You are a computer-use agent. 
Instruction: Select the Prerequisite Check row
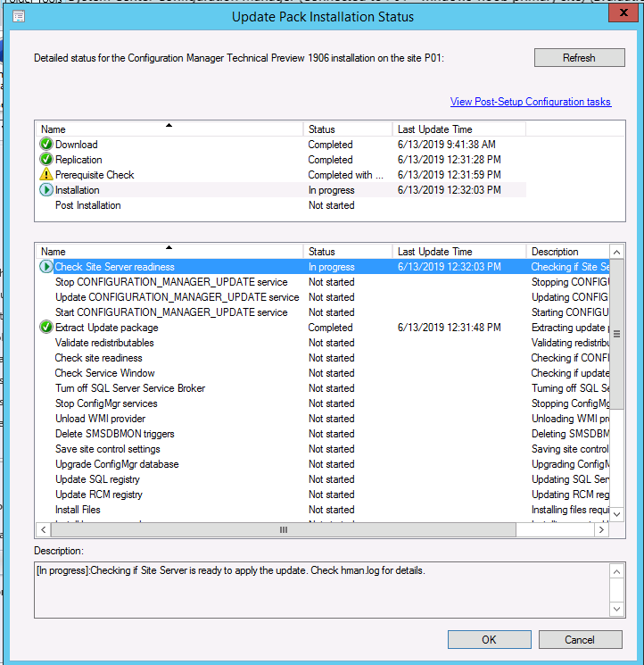[281, 175]
